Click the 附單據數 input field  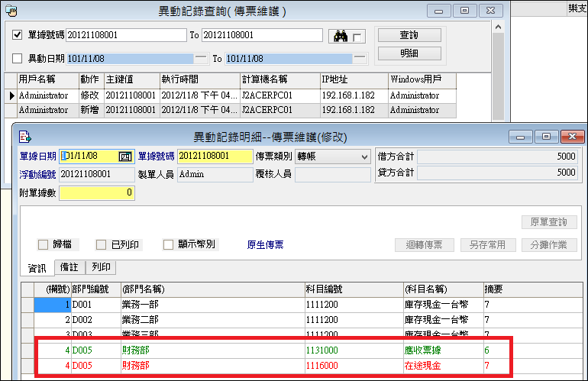[97, 193]
